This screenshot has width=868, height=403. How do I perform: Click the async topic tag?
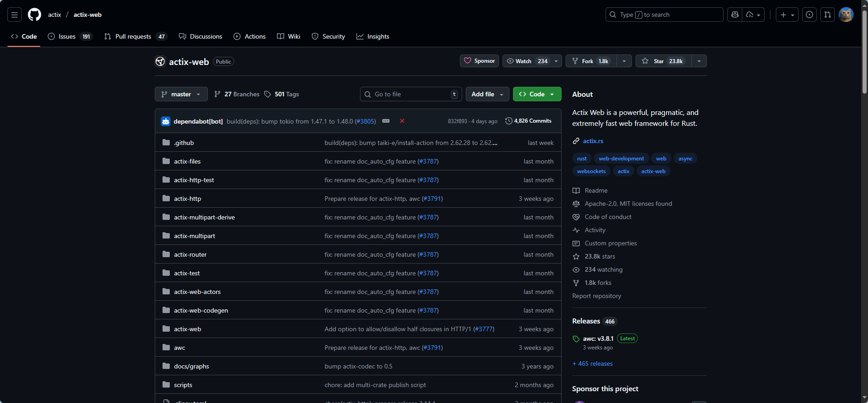click(x=685, y=159)
